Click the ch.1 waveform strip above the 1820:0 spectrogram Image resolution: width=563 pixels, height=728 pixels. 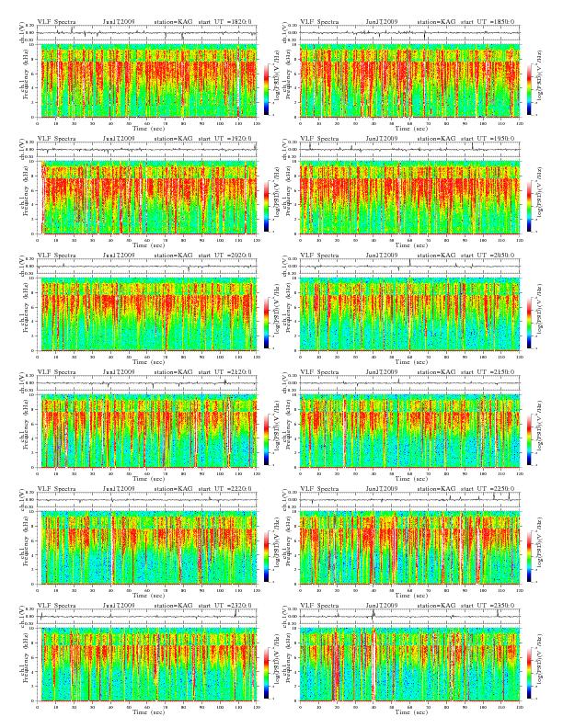coord(147,33)
